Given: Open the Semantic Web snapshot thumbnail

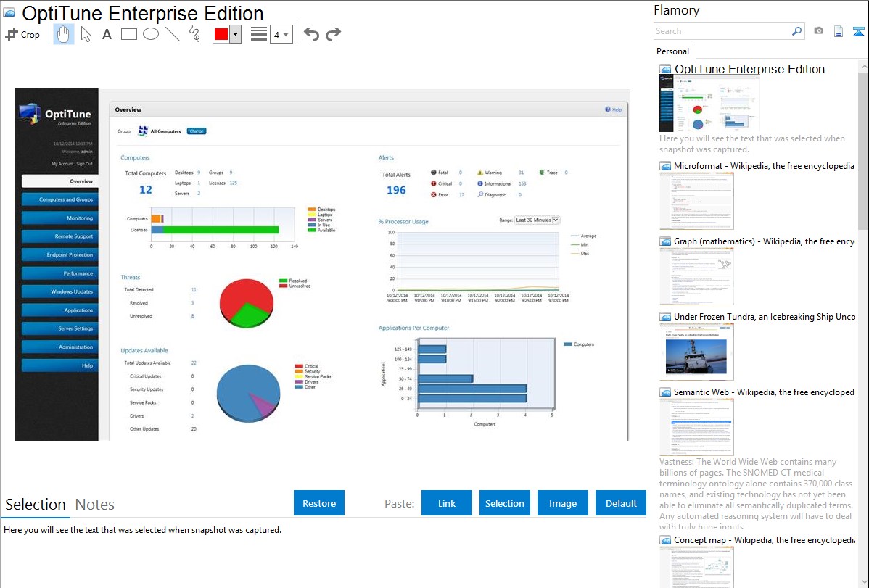Looking at the screenshot, I should coord(696,427).
